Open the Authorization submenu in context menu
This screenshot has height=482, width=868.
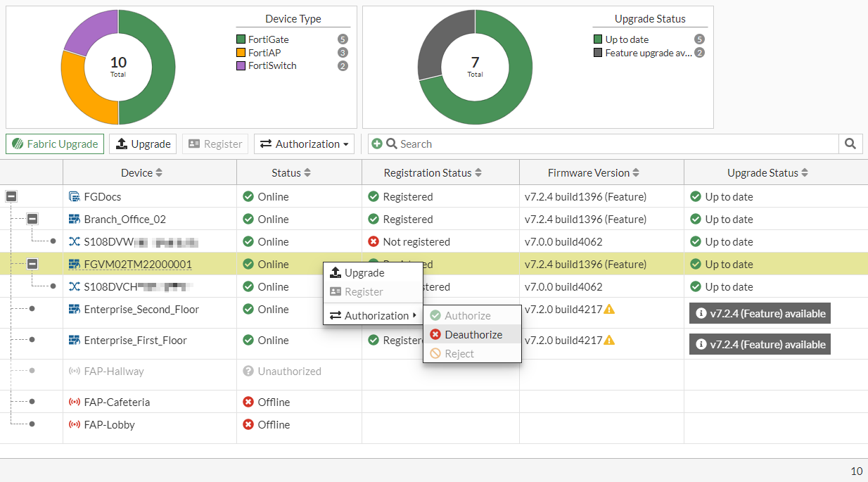[x=373, y=315]
